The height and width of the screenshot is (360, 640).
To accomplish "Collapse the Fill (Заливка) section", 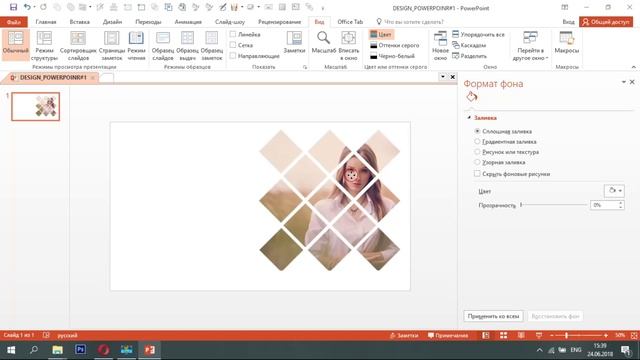I will [469, 118].
